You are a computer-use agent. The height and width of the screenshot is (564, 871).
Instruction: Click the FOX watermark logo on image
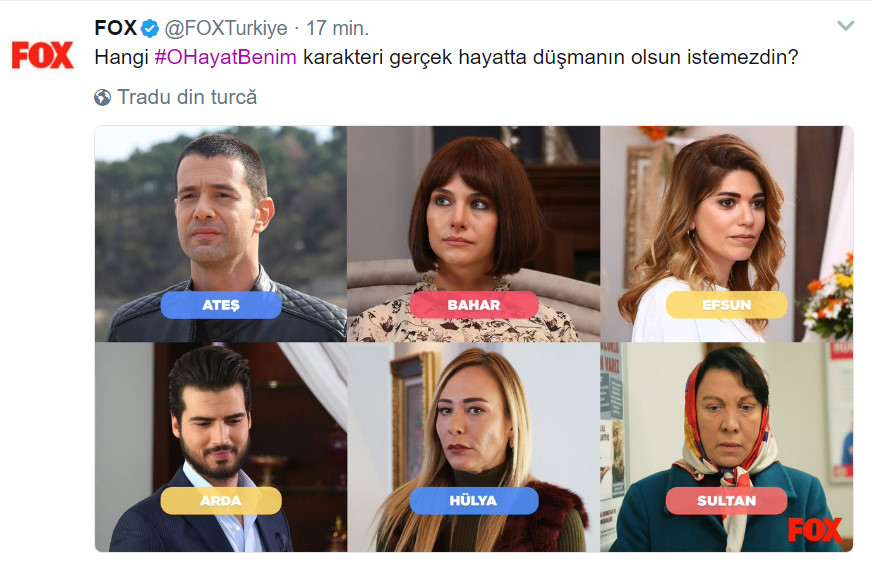(x=815, y=530)
